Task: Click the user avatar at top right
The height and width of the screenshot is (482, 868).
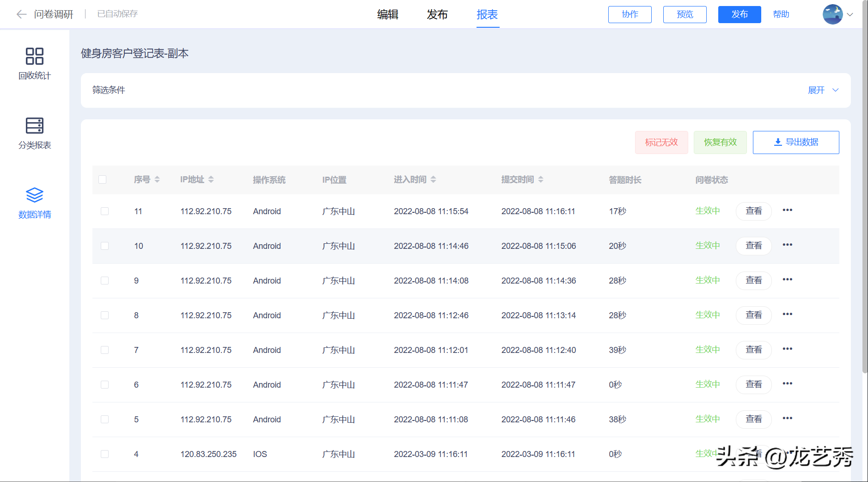Action: [x=832, y=14]
